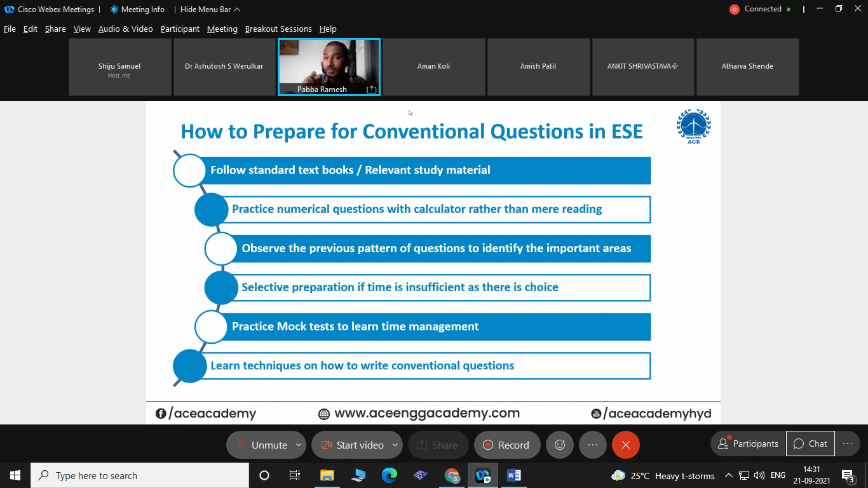Open the Audio & Video menu

tap(126, 29)
